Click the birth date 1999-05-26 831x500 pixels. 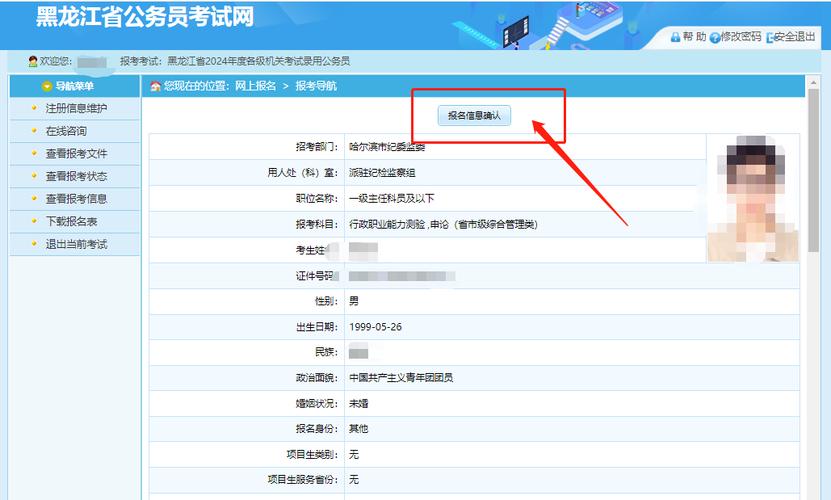click(375, 327)
